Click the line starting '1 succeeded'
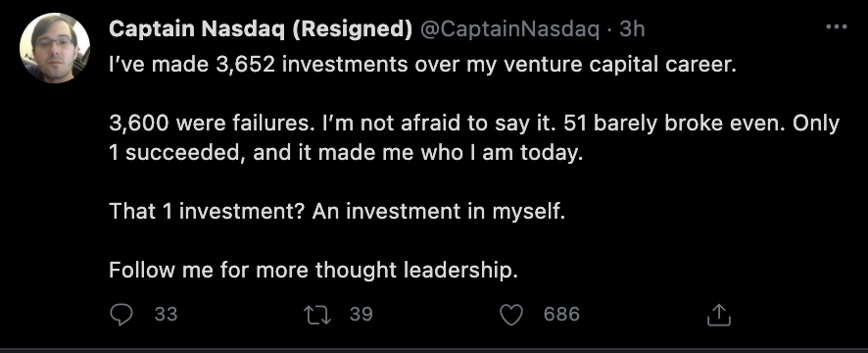Viewport: 868px width, 353px height. (346, 153)
